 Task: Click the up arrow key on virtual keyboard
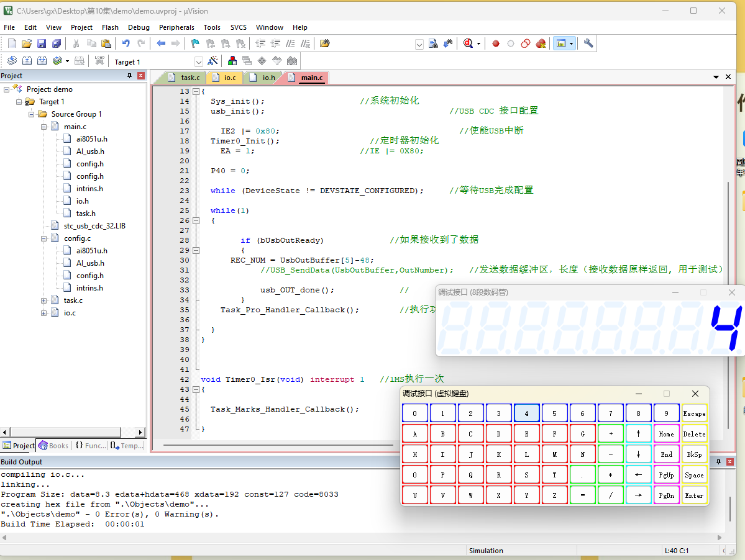point(638,434)
